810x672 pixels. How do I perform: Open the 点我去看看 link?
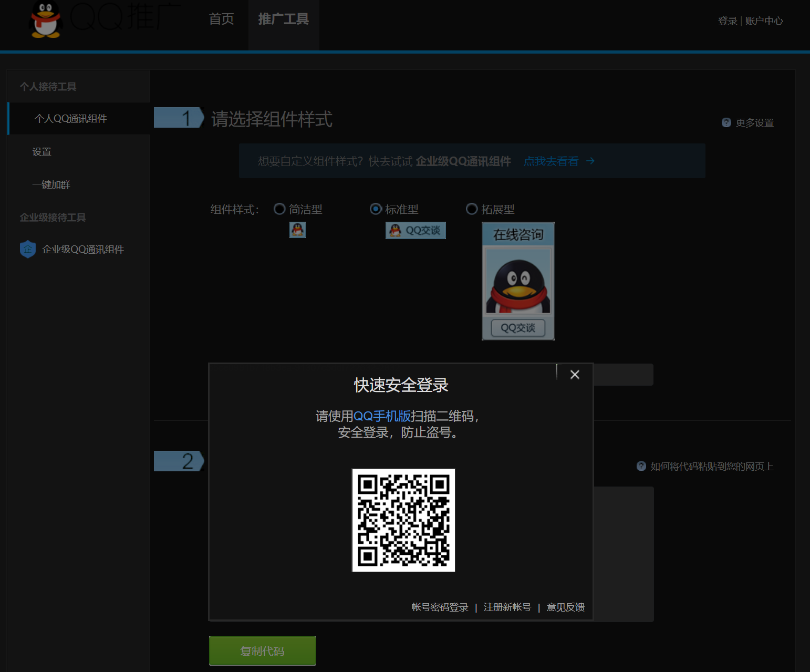pyautogui.click(x=551, y=161)
